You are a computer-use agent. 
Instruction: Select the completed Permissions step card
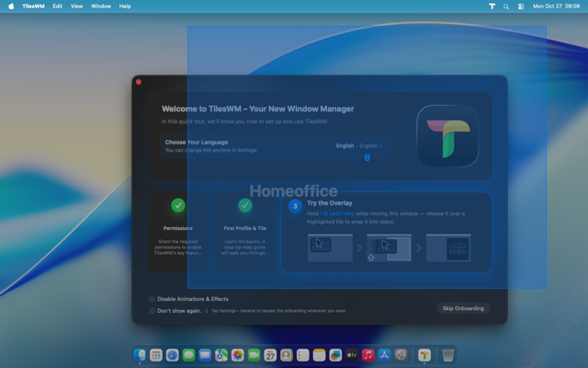pyautogui.click(x=178, y=232)
